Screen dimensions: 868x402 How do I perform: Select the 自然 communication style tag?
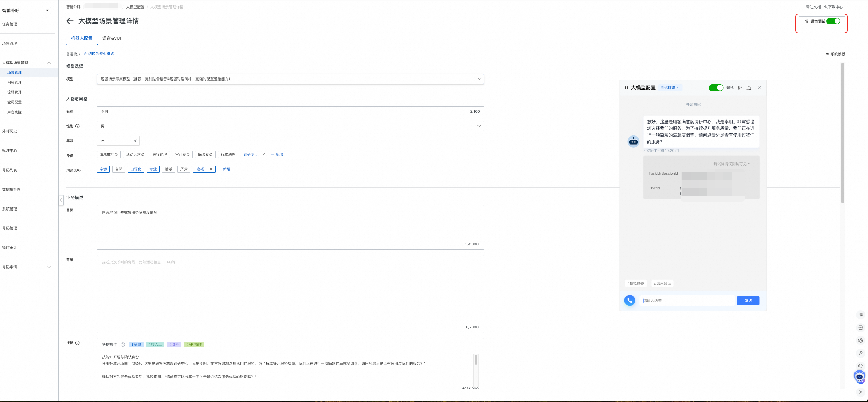[119, 169]
